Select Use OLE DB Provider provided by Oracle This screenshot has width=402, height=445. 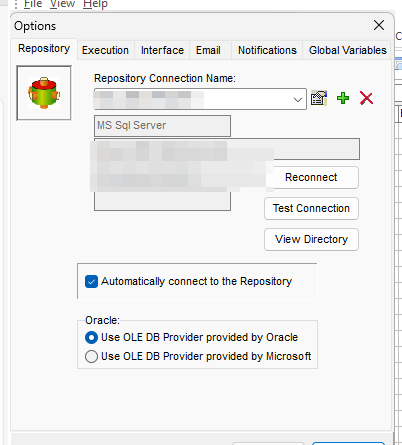tap(91, 337)
